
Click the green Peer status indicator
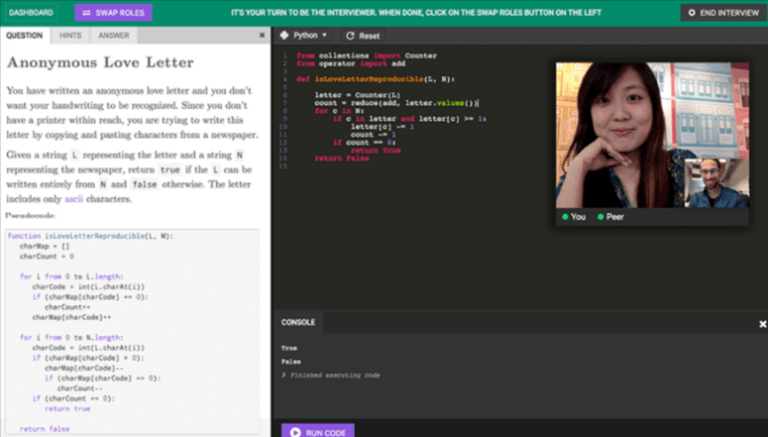pyautogui.click(x=602, y=216)
